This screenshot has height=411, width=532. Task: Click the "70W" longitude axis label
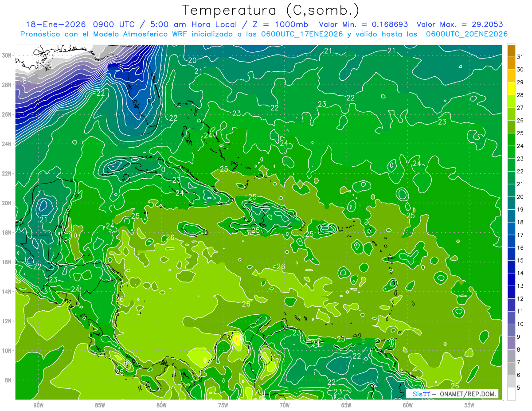pos(285,405)
